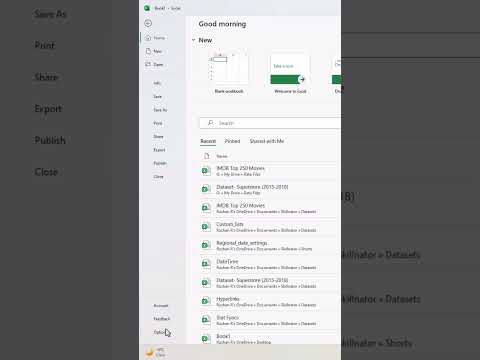The width and height of the screenshot is (480, 360).
Task: Select Close in the backstage sidebar
Action: (x=158, y=176)
